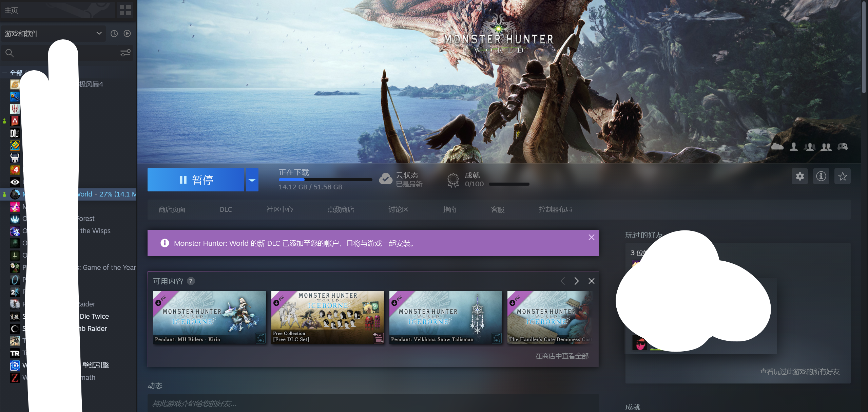868x412 pixels.
Task: Select the Geometry Dash library icon
Action: click(x=15, y=145)
